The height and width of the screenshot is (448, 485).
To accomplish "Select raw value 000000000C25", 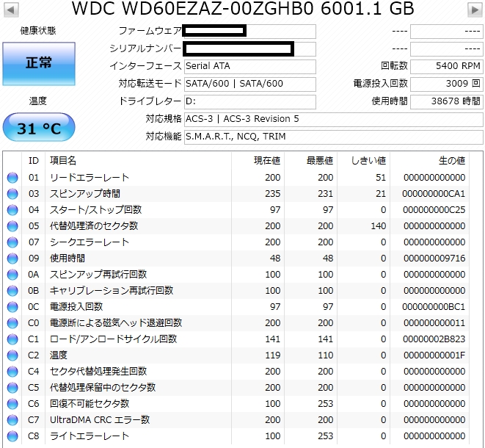I will pyautogui.click(x=434, y=210).
